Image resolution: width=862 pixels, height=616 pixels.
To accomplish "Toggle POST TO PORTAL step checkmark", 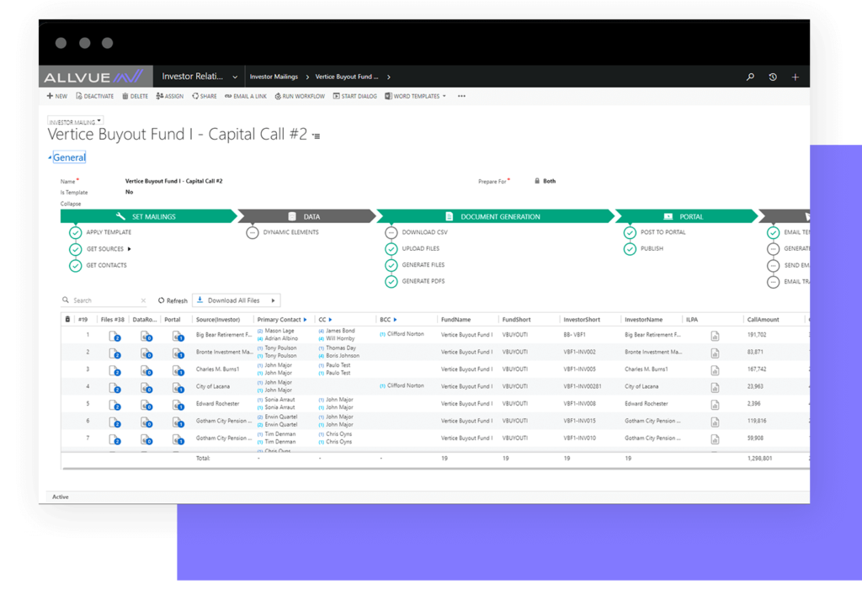I will (x=630, y=233).
